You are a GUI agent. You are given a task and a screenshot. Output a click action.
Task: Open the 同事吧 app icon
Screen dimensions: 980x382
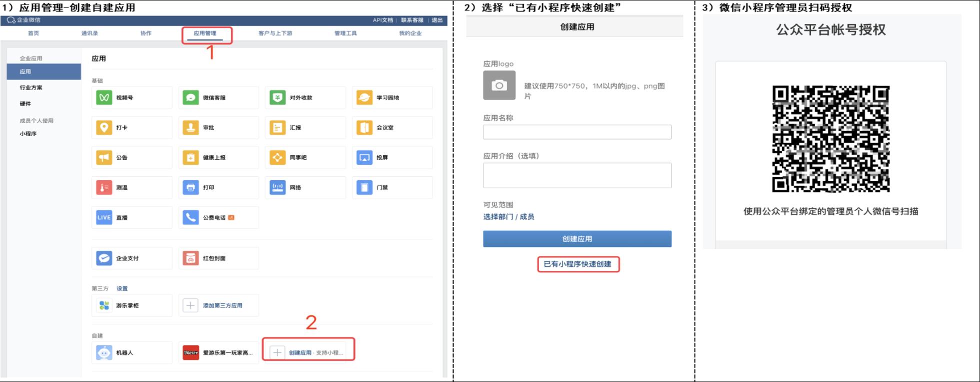pyautogui.click(x=277, y=157)
